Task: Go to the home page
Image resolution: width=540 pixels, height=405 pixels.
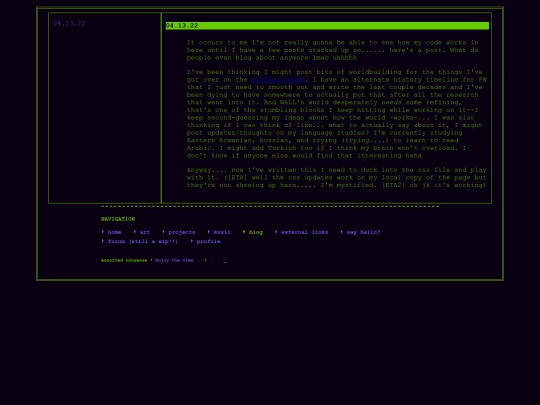Action: click(x=114, y=232)
